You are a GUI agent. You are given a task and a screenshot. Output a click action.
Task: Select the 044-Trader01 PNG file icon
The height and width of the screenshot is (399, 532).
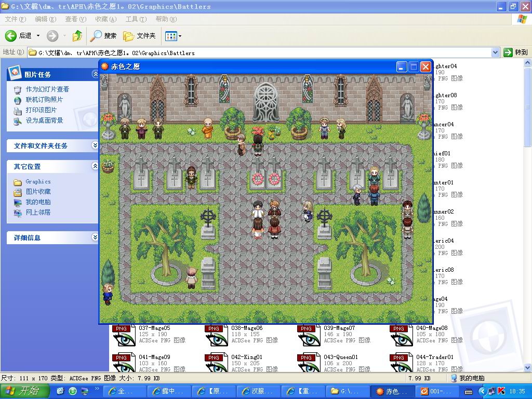pyautogui.click(x=402, y=363)
